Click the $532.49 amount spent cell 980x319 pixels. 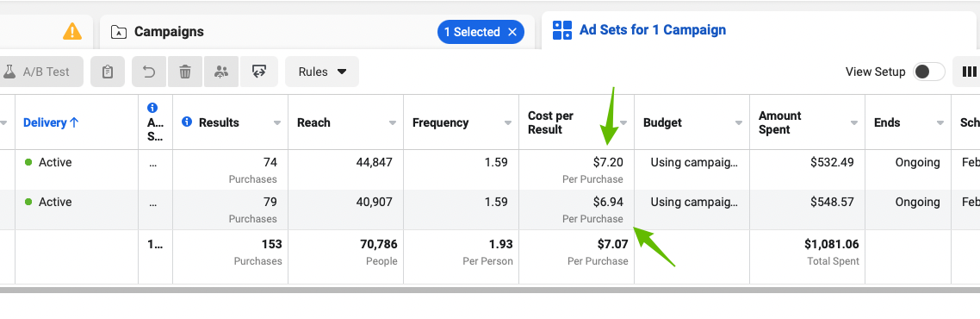pyautogui.click(x=807, y=170)
